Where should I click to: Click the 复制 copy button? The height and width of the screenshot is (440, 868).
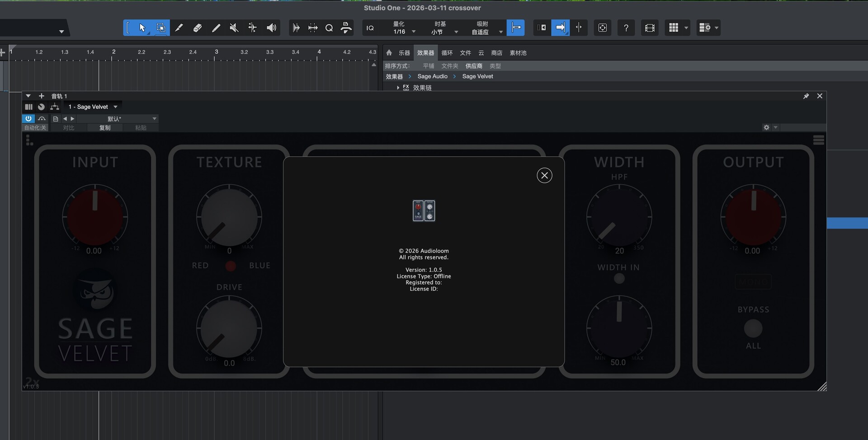(105, 128)
